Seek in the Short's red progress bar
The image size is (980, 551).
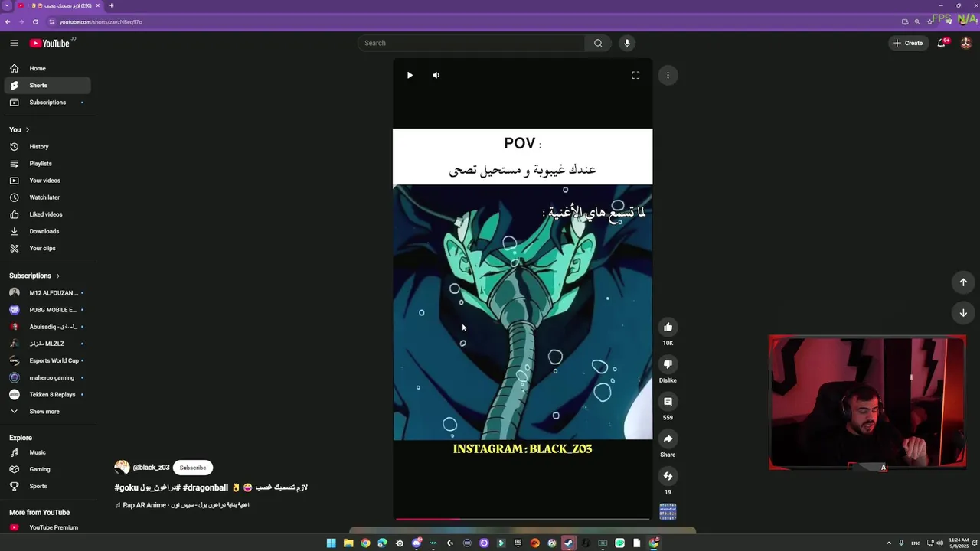click(x=522, y=519)
